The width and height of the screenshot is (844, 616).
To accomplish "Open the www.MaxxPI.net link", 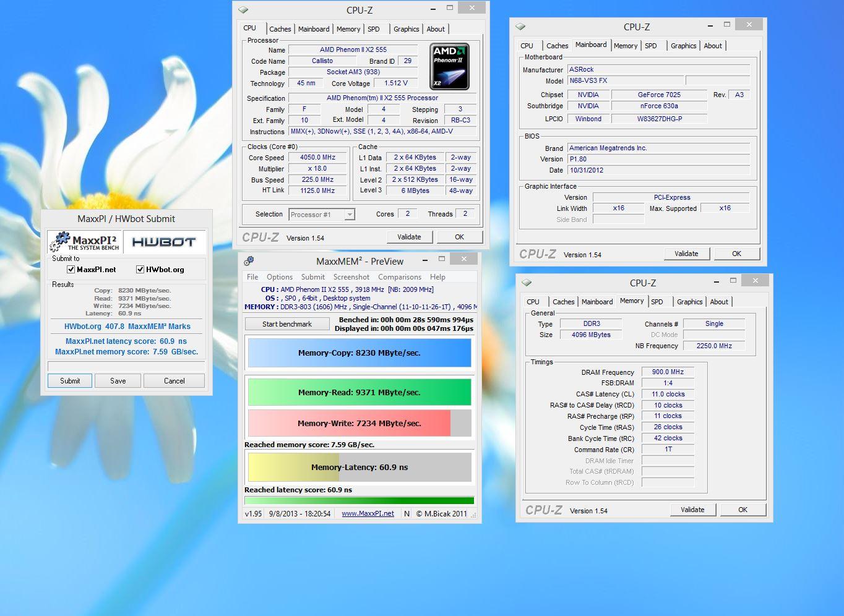I will click(368, 513).
